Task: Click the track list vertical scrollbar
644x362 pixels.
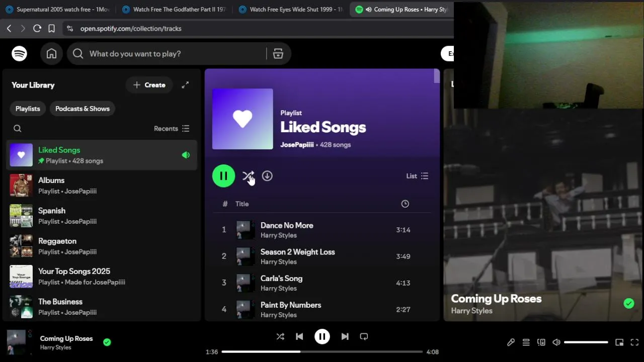Action: [x=437, y=76]
